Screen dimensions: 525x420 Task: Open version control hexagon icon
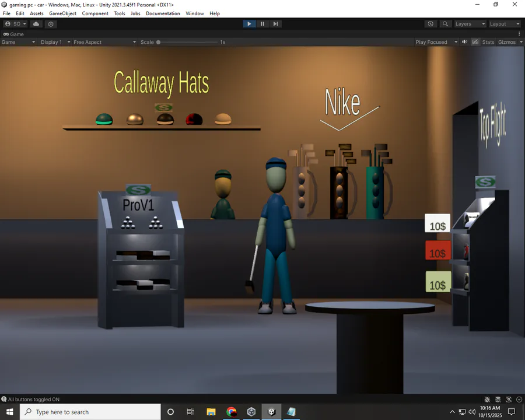[x=51, y=24]
